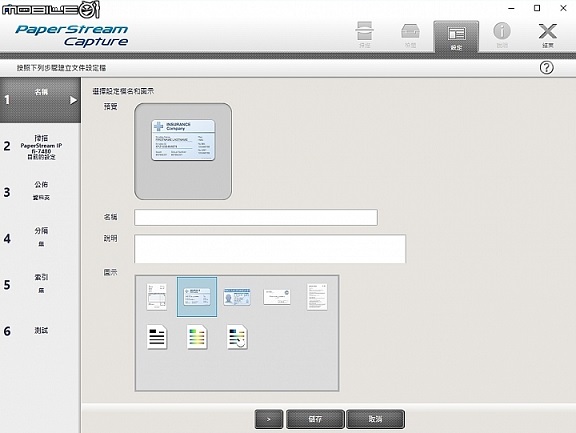The image size is (576, 433).
Task: Select the black-and-white document icon
Action: tap(157, 337)
